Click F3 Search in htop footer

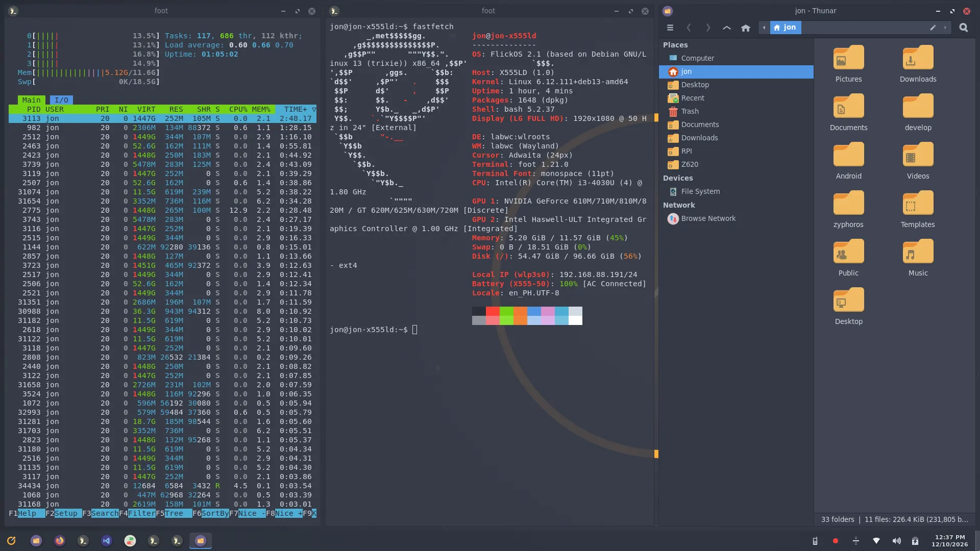(101, 513)
